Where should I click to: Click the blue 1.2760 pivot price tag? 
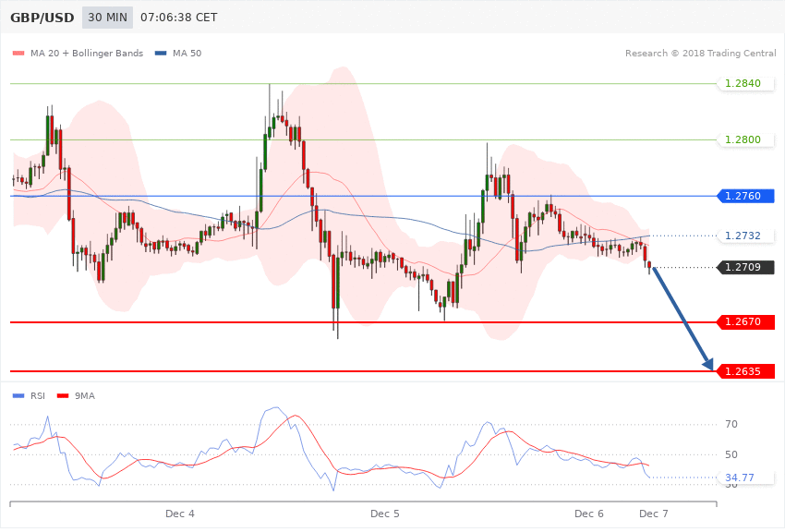(746, 196)
